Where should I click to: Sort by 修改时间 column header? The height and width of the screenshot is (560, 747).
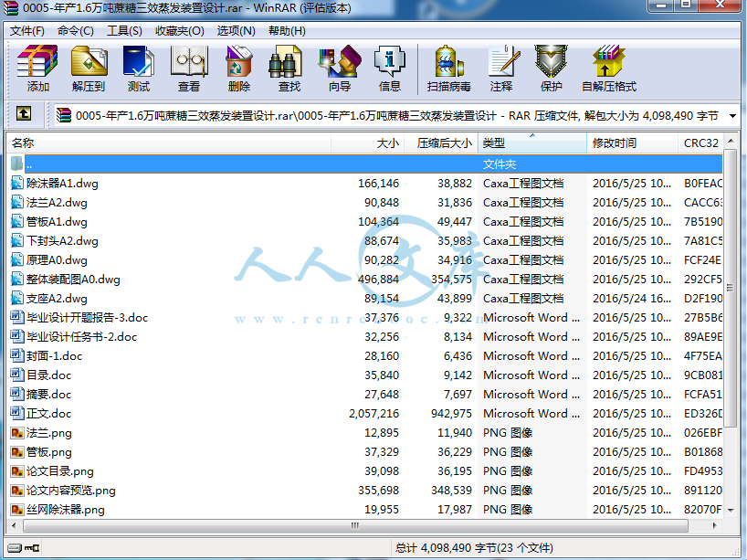(x=632, y=143)
